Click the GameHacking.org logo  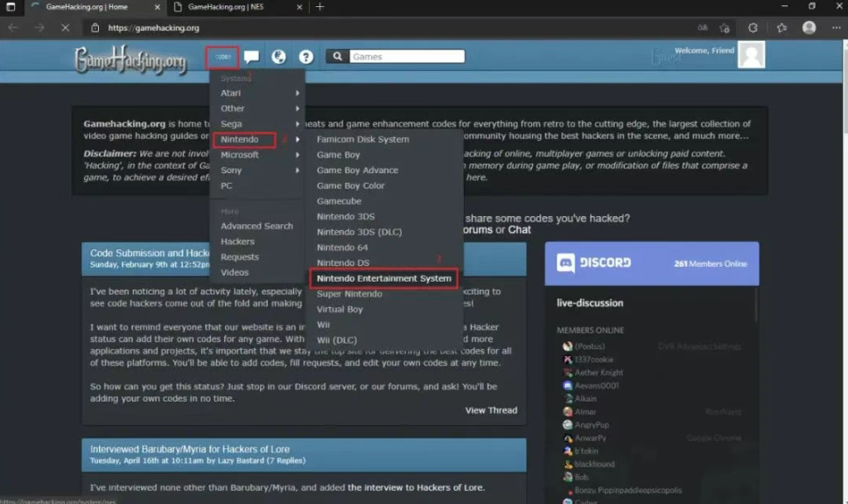130,60
